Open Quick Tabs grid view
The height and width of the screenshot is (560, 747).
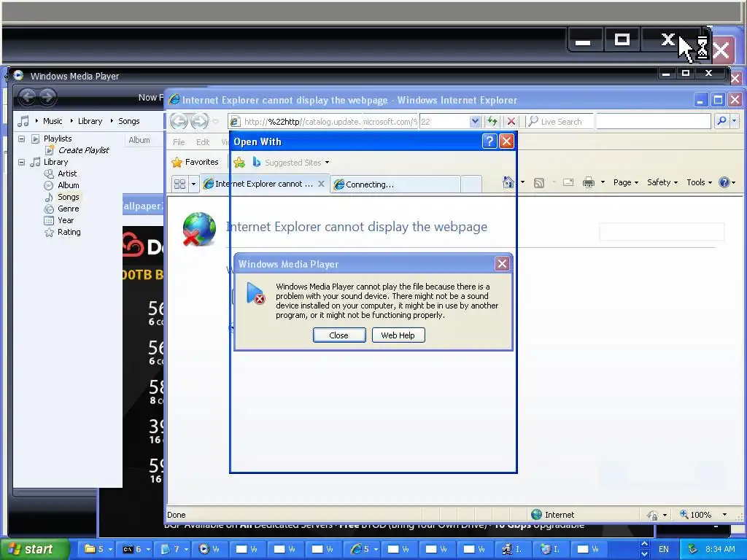179,184
